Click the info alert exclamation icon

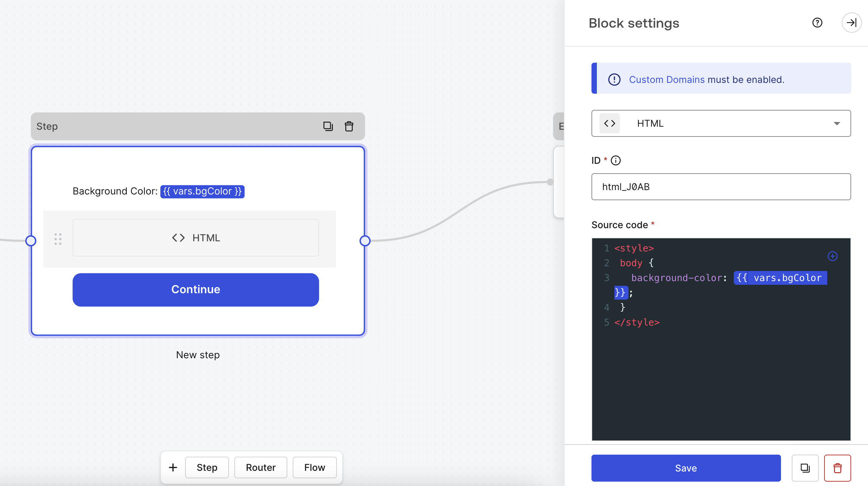coord(614,80)
